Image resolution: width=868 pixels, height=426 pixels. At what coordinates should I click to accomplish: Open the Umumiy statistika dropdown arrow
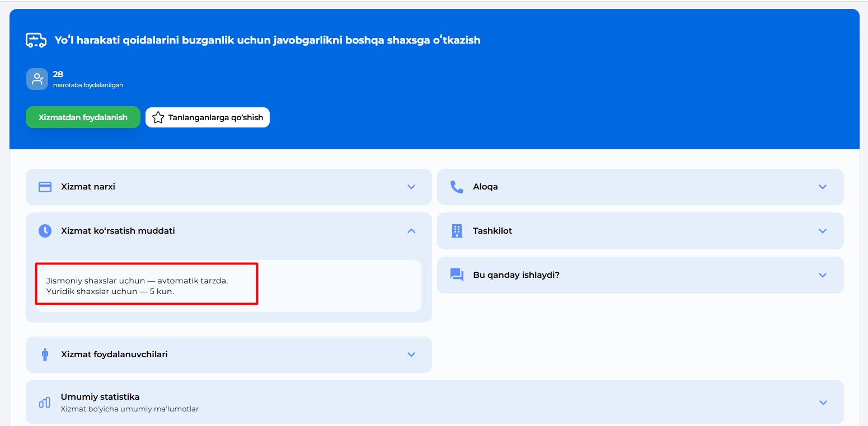coord(823,403)
